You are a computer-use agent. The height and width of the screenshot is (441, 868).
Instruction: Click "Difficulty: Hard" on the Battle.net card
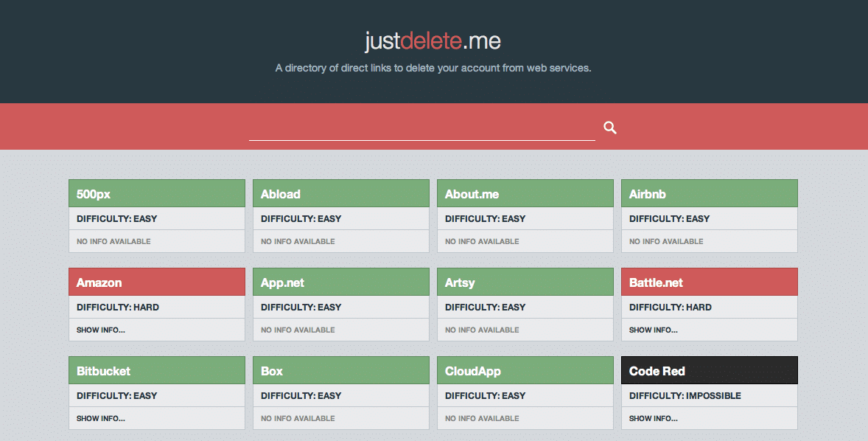pos(671,307)
